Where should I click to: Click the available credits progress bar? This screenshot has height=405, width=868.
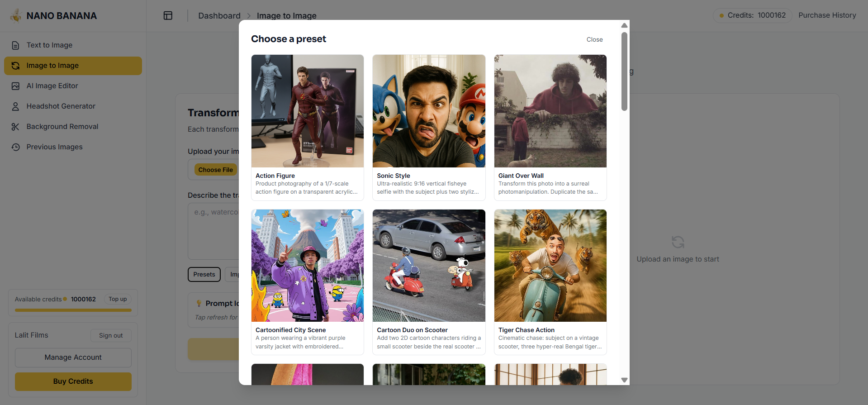73,310
